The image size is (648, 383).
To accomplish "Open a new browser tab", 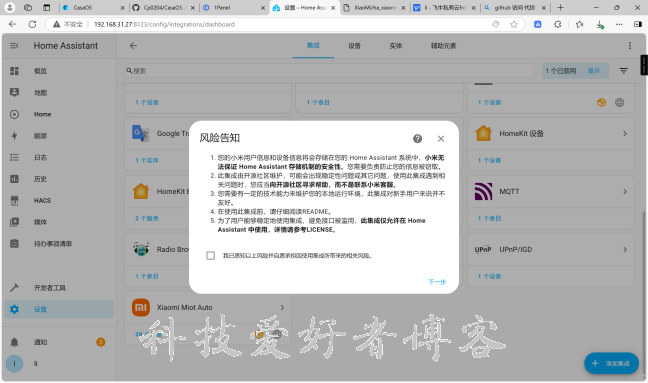I will [x=560, y=7].
